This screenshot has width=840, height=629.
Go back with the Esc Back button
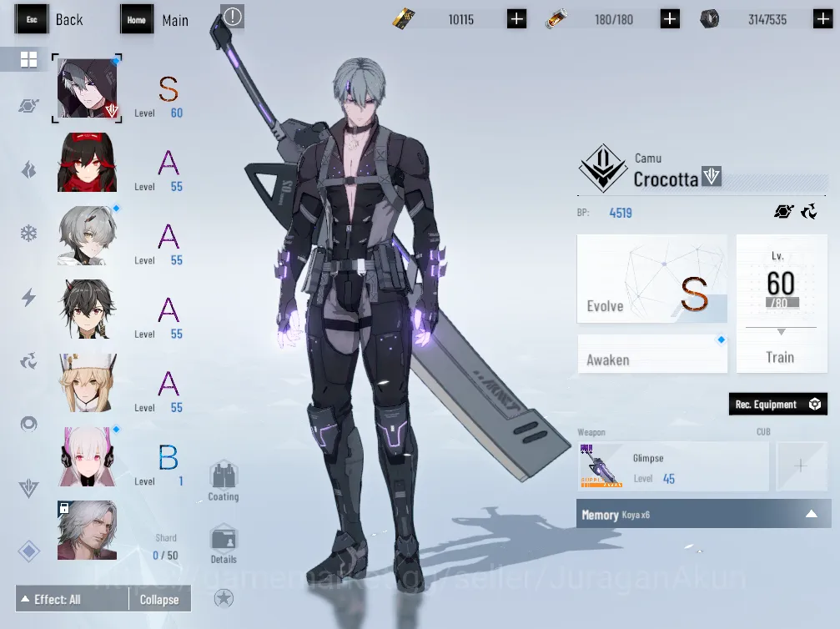tap(48, 20)
